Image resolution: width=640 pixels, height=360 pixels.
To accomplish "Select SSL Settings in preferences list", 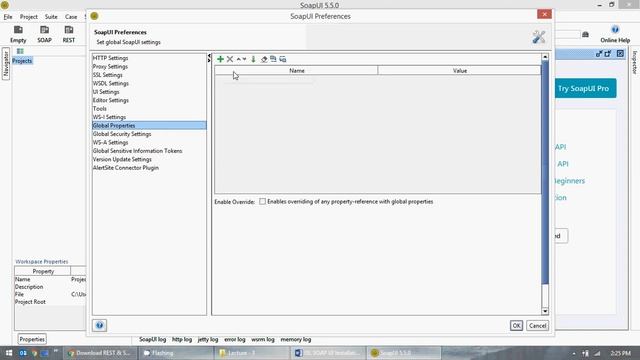I will (149, 75).
